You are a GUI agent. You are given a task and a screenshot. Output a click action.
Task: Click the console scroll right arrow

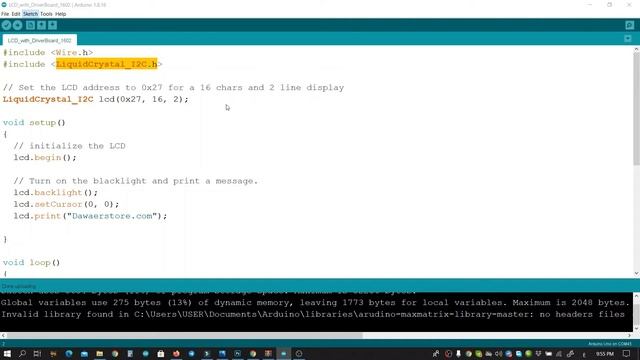pos(630,336)
